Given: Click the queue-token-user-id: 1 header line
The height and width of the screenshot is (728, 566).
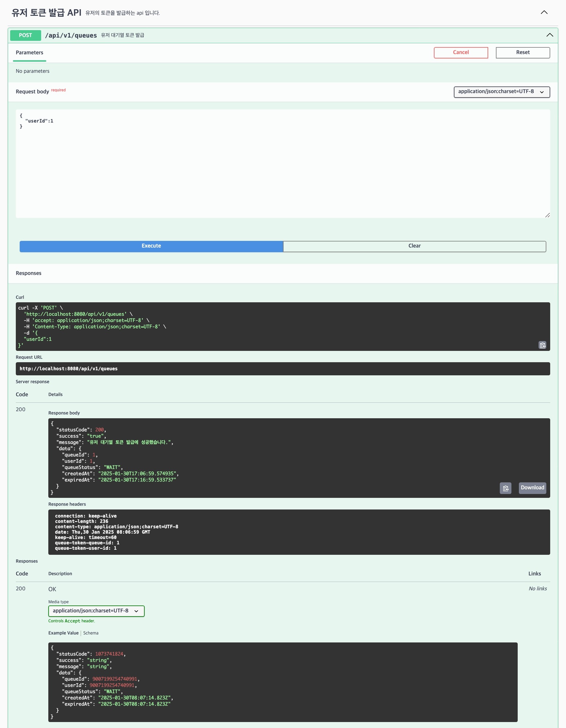Looking at the screenshot, I should [86, 548].
